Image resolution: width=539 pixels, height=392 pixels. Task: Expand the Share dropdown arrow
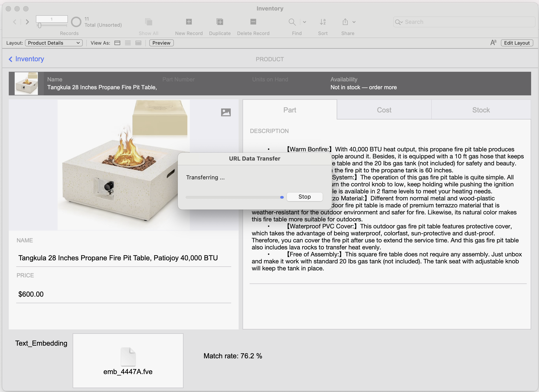[354, 22]
